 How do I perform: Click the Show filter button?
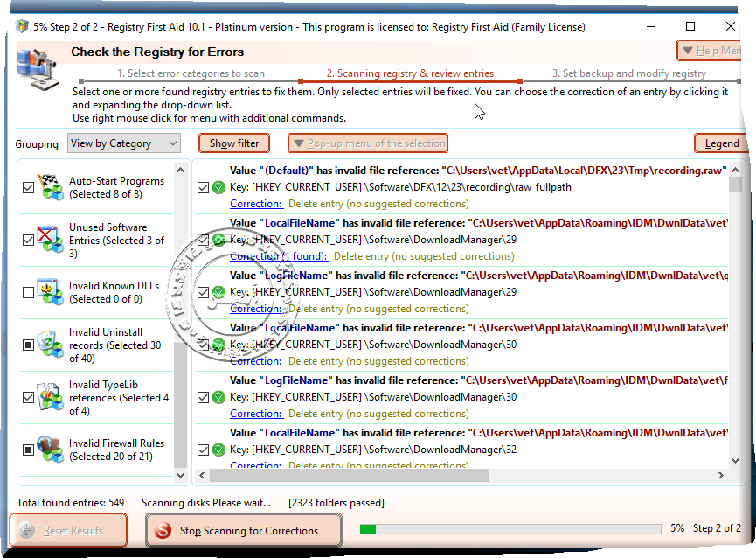234,143
